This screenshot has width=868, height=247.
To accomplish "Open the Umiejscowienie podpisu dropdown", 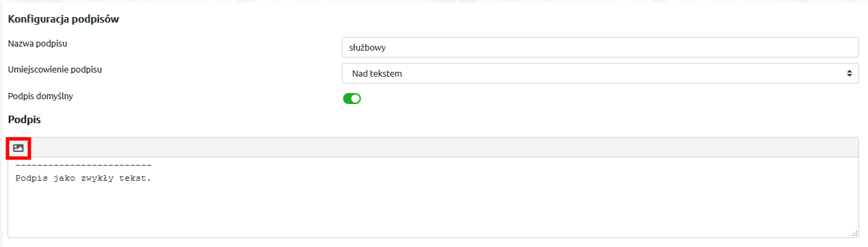I will 600,73.
